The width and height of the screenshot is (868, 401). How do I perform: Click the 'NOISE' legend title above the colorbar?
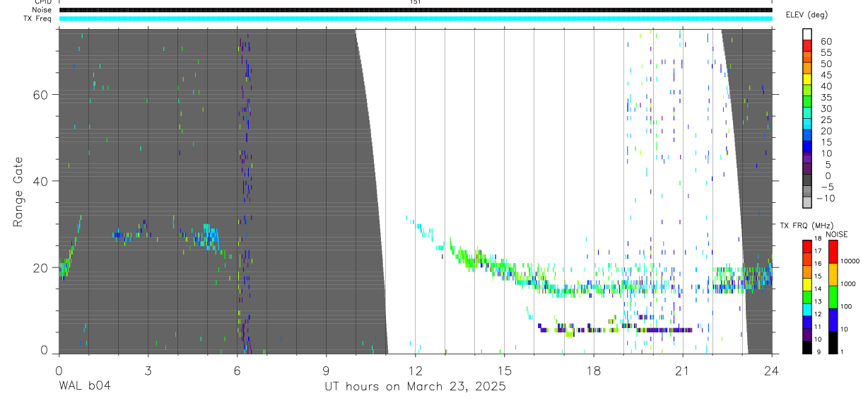(x=837, y=234)
